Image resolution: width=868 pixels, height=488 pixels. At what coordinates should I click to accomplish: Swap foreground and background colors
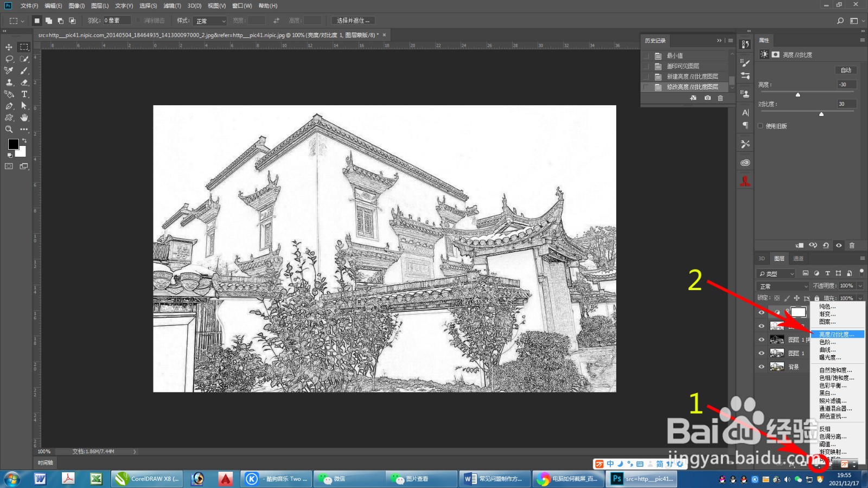(24, 141)
